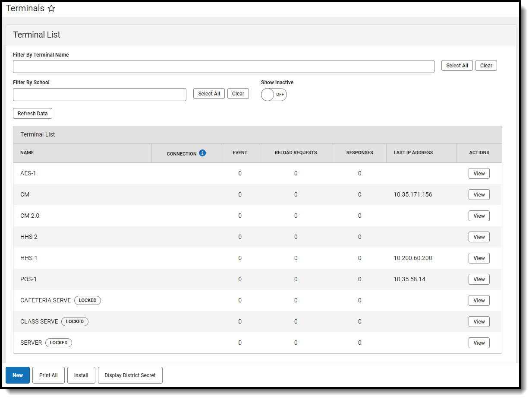Click the EVENT column header

[x=240, y=153]
